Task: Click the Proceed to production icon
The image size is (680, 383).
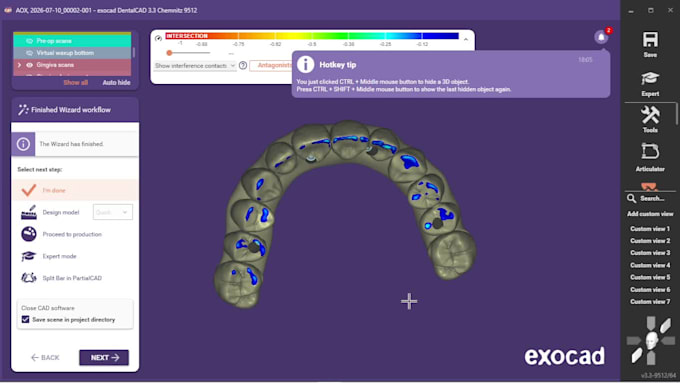Action: tap(29, 234)
